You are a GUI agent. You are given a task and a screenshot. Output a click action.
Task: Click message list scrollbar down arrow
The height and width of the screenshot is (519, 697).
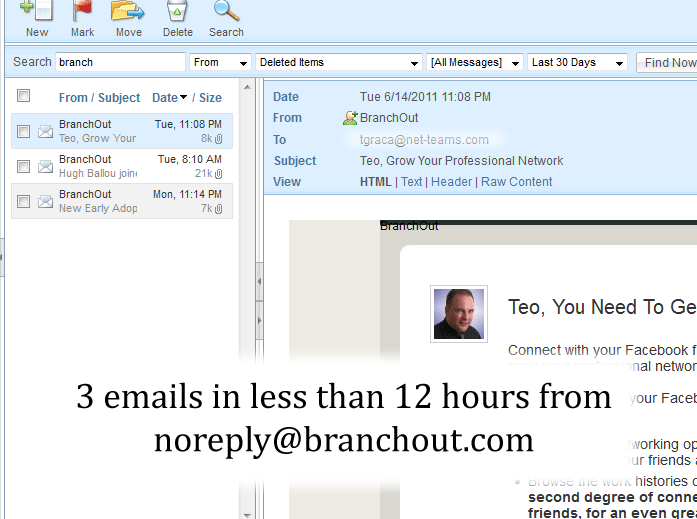(x=247, y=515)
